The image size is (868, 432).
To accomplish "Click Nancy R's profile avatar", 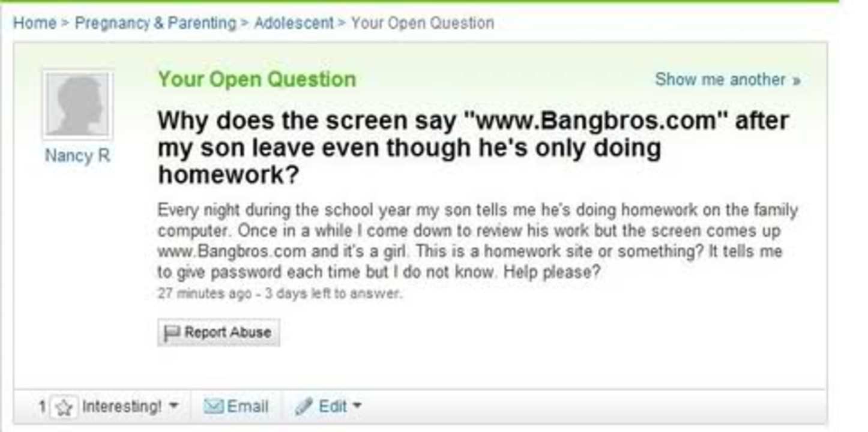I will (x=77, y=104).
